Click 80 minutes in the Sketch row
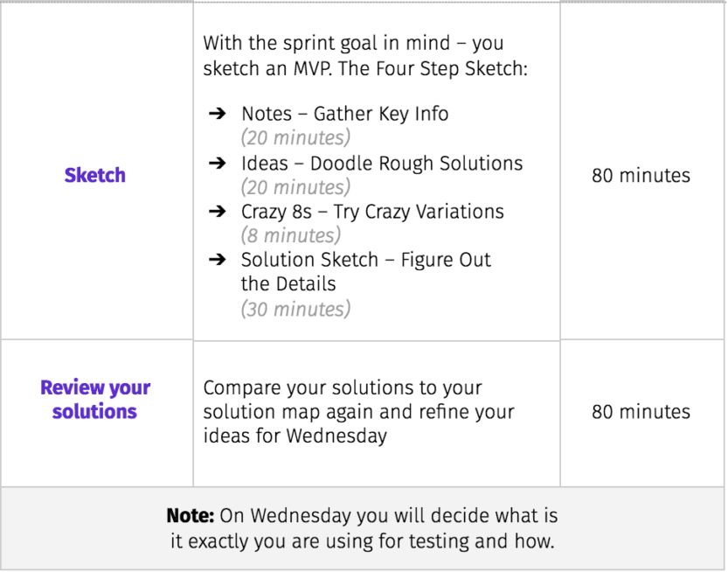Image resolution: width=728 pixels, height=572 pixels. 641,175
